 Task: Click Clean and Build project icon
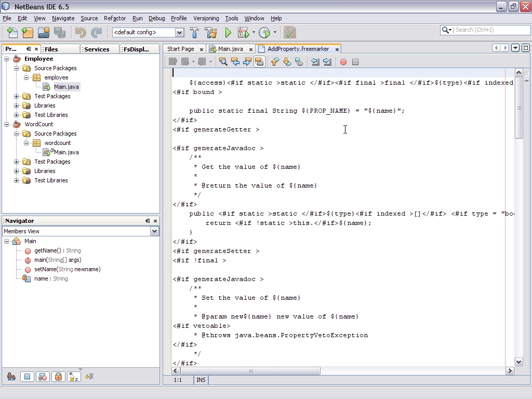click(211, 33)
